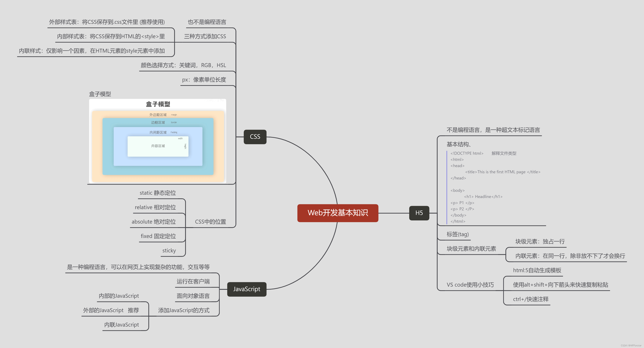Image resolution: width=644 pixels, height=348 pixels.
Task: Select the sticky positioning node
Action: 169,250
